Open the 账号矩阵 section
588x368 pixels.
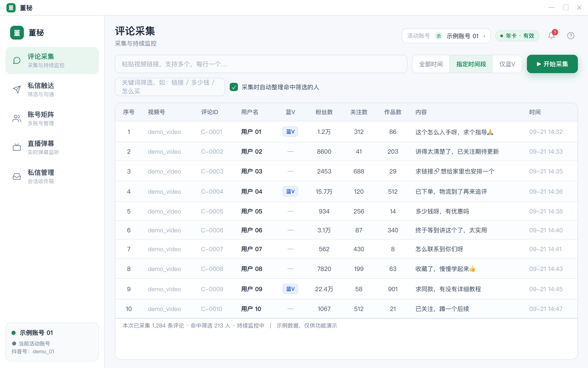click(x=52, y=118)
